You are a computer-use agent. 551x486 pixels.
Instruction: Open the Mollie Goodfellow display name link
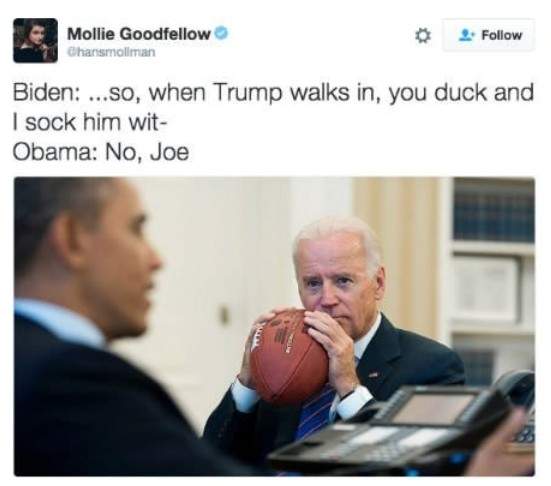click(x=139, y=34)
